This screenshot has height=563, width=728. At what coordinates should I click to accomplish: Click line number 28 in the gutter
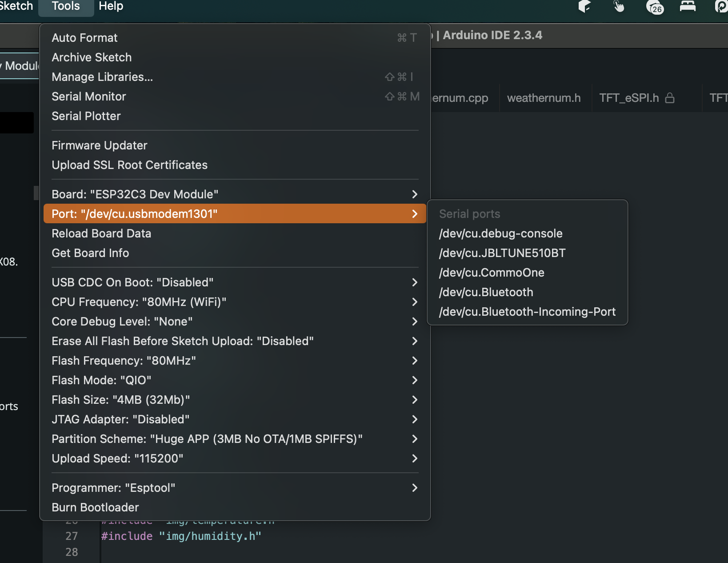pyautogui.click(x=72, y=552)
